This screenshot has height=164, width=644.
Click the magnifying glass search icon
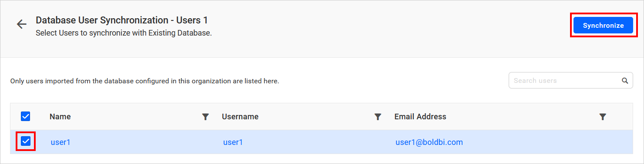point(625,80)
